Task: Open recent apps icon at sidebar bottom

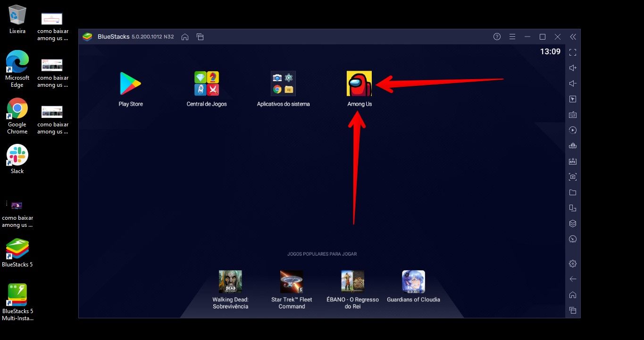Action: coord(573,310)
